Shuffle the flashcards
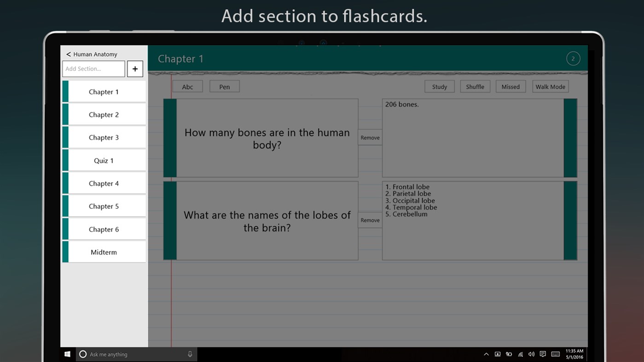This screenshot has width=644, height=362. [x=475, y=86]
